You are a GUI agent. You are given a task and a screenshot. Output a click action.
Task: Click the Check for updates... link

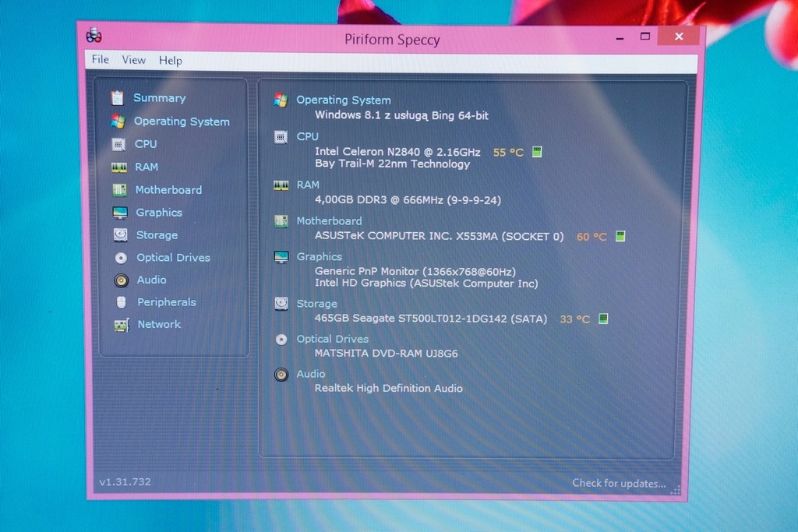pos(619,483)
